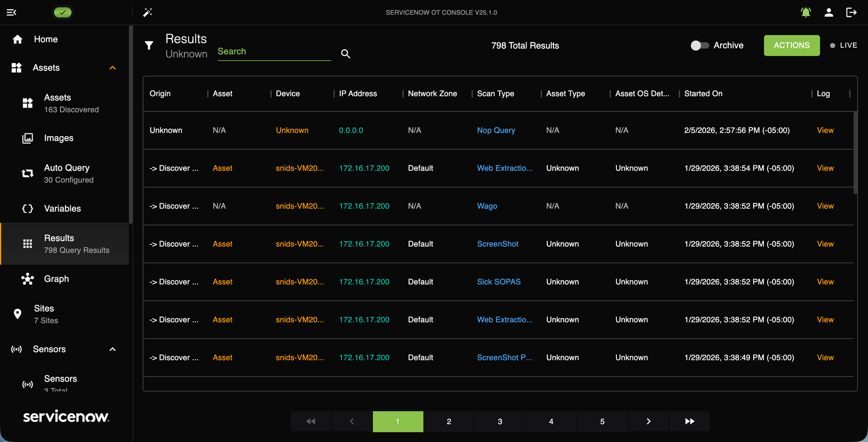Screen dimensions: 868x442
Task: Click the Auto Query loop icon
Action: [x=27, y=174]
